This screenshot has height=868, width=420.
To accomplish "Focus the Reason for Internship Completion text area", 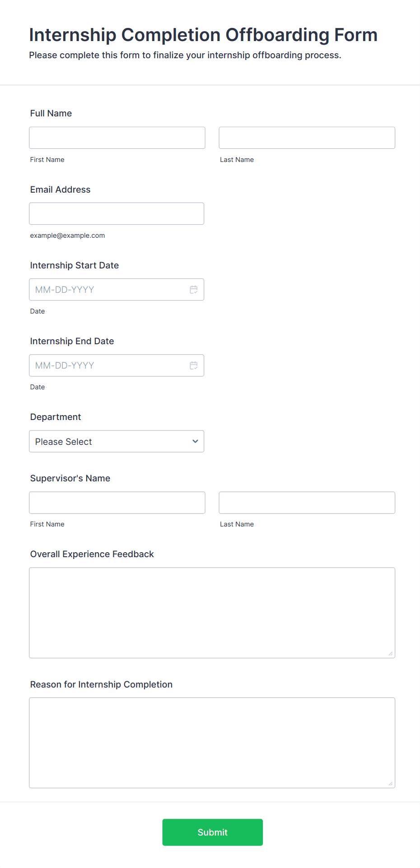I will tap(212, 743).
